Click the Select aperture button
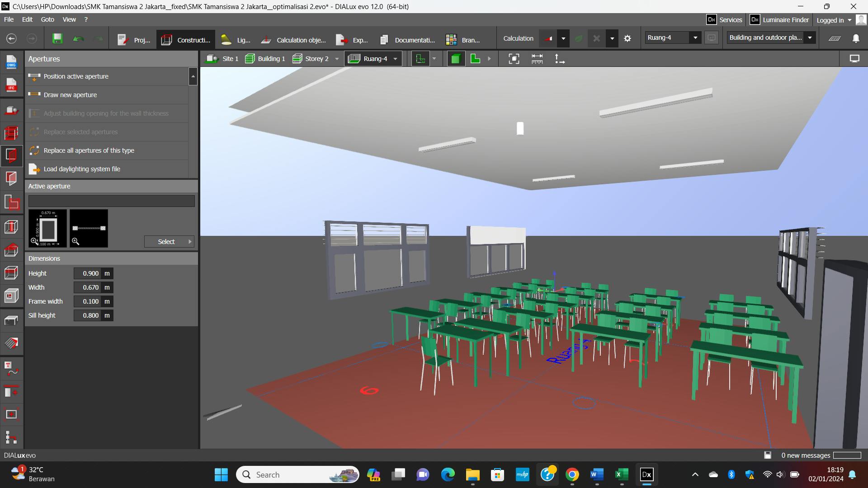The width and height of the screenshot is (868, 488). pyautogui.click(x=169, y=242)
